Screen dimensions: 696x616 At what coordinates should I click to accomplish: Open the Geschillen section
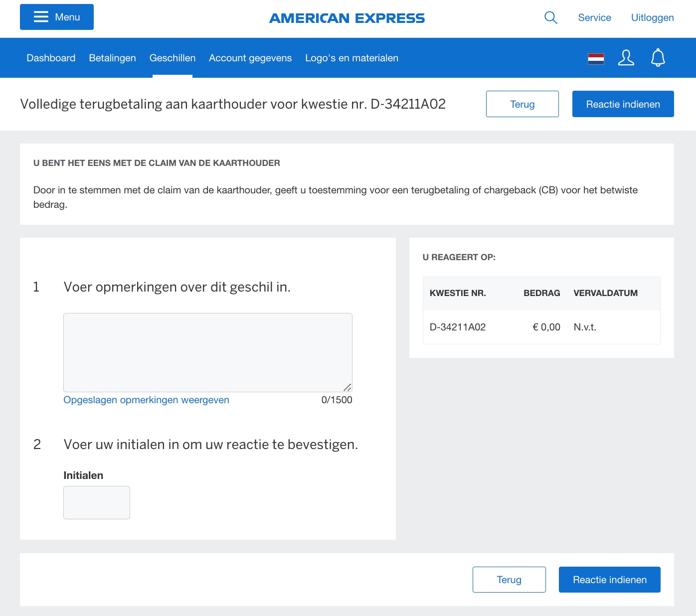[x=173, y=58]
